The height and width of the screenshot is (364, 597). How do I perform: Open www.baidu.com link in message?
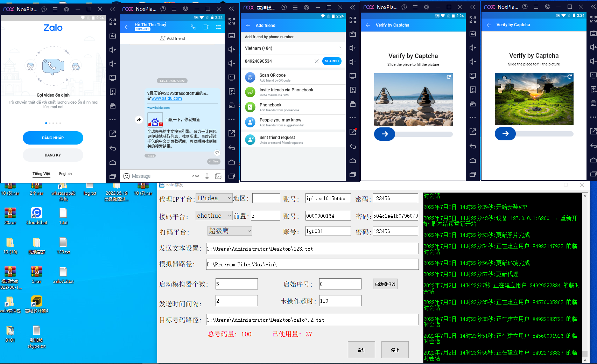(x=167, y=98)
